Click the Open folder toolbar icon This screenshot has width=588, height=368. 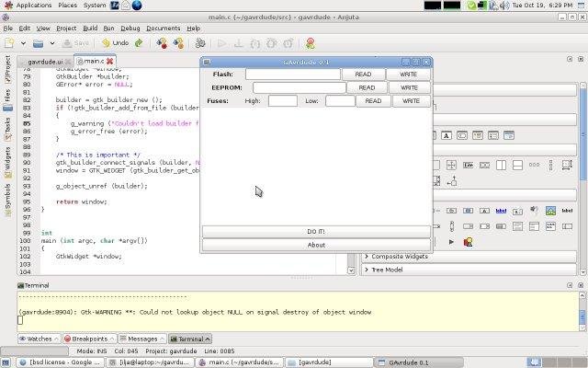tap(38, 42)
